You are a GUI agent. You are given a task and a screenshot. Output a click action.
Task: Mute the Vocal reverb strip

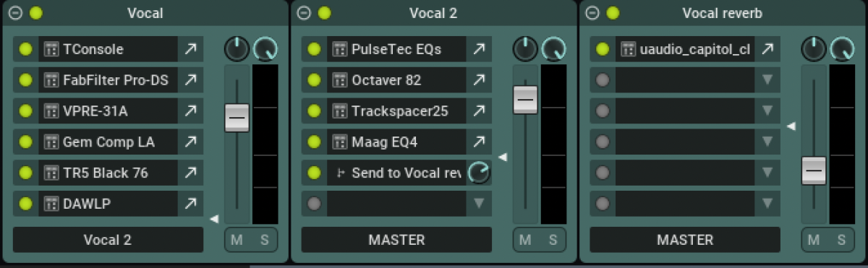point(814,240)
